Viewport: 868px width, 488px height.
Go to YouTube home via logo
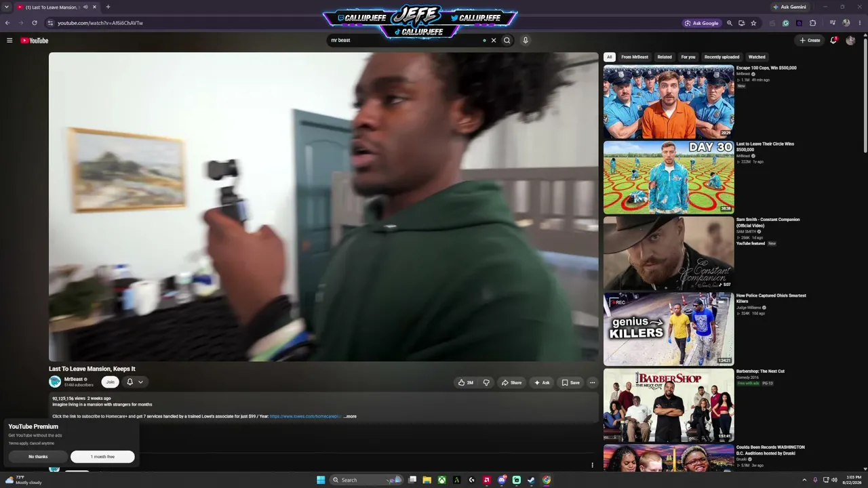[x=34, y=41]
